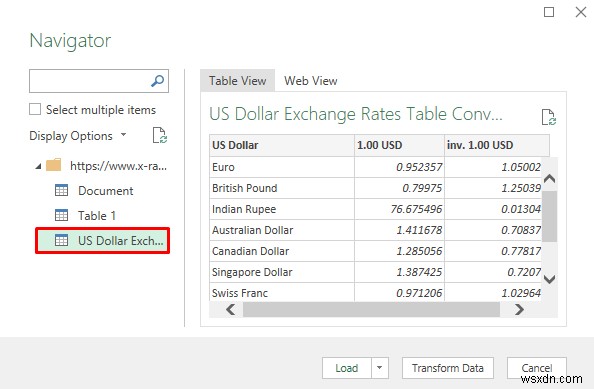Click the scroll down arrow in preview
This screenshot has height=389, width=594.
(549, 279)
